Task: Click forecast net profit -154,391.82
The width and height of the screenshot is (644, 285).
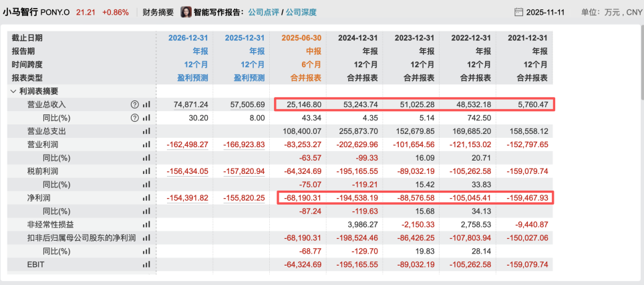Action: (x=188, y=198)
